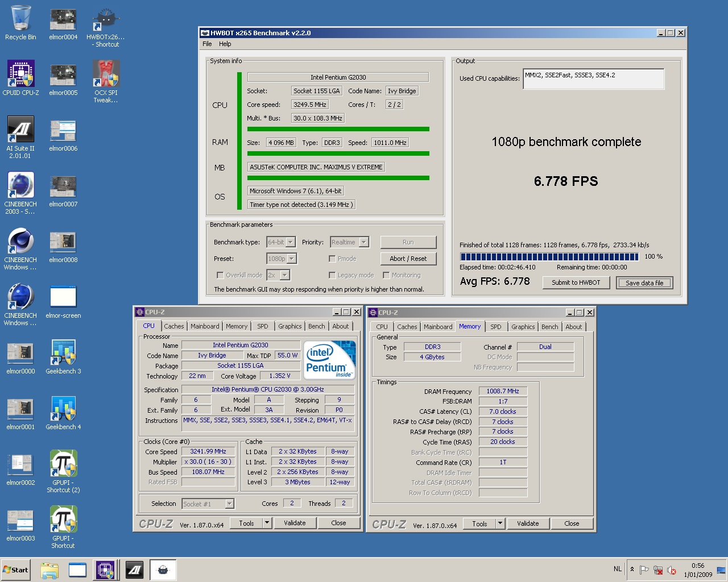Viewport: 728px width, 582px height.
Task: Open the elmor-screen desktop file
Action: (x=63, y=302)
